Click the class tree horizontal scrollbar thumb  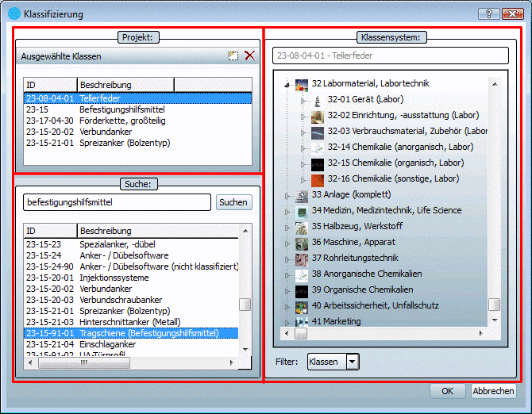pyautogui.click(x=301, y=333)
